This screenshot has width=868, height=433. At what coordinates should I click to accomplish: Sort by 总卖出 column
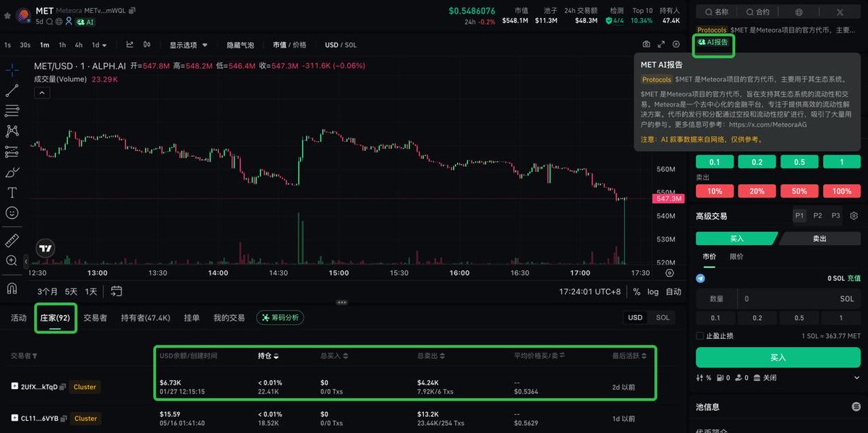tap(432, 356)
